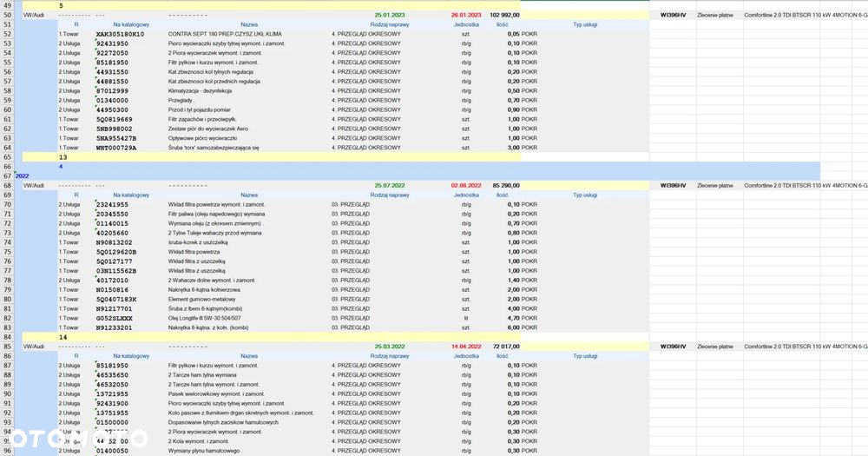Screen dimensions: 868x456
Task: Select the yellow total cell 13
Action: click(x=63, y=157)
